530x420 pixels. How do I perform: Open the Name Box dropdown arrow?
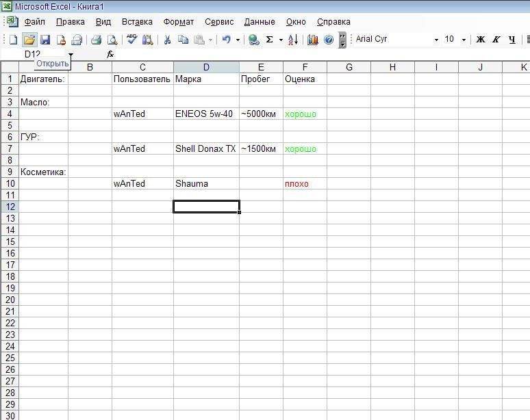[x=71, y=54]
